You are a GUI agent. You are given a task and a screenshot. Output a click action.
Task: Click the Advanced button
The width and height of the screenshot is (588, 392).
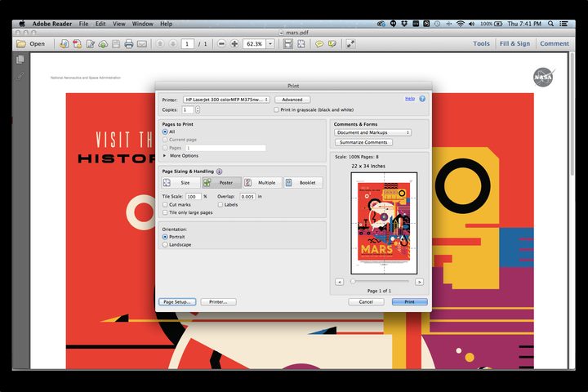[x=292, y=100]
